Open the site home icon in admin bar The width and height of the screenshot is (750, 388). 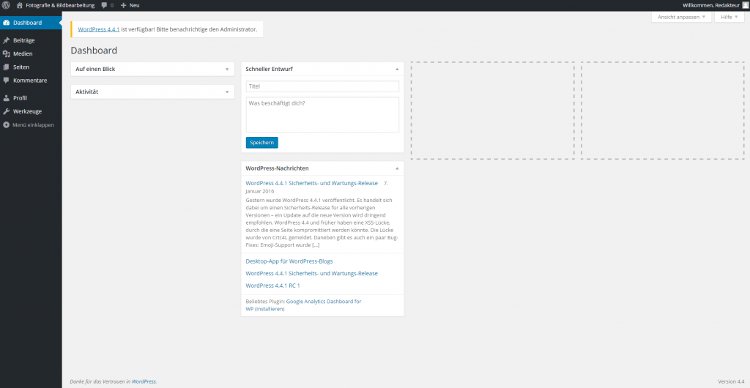(20, 5)
